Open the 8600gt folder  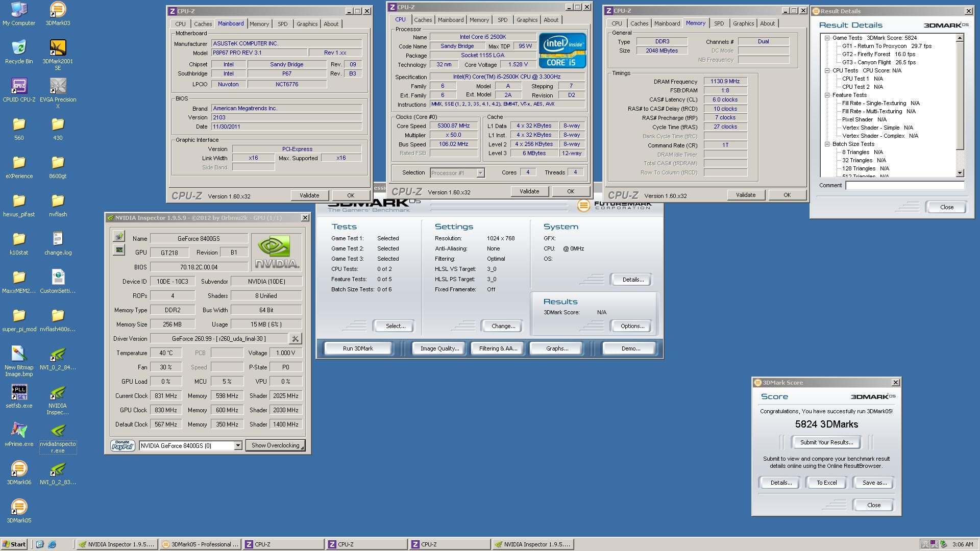[x=58, y=167]
